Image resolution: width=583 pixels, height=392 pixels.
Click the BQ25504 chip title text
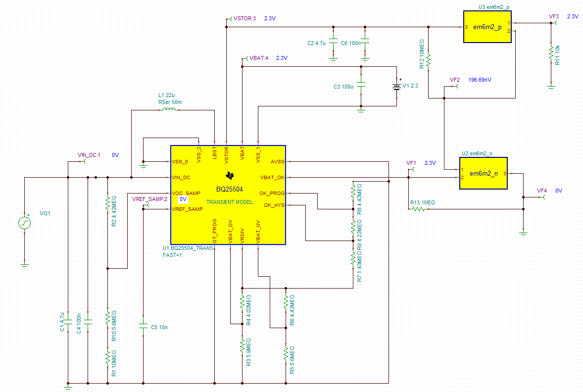click(230, 189)
